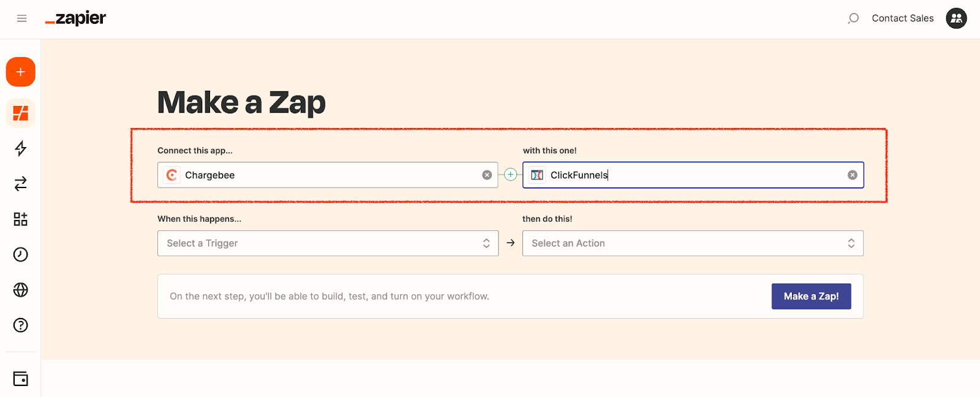Open the Dashboard sidebar icon
This screenshot has height=397, width=980.
pos(21,113)
